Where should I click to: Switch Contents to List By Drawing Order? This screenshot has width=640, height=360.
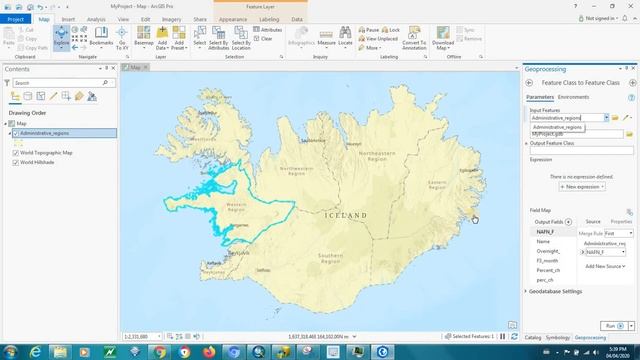tap(15, 96)
